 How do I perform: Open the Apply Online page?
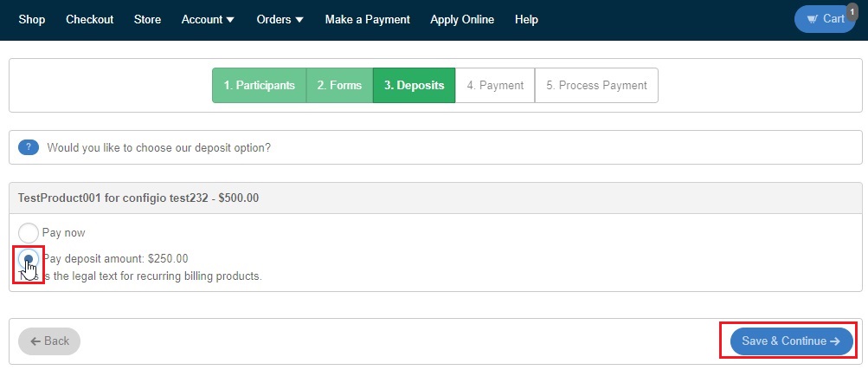coord(462,19)
